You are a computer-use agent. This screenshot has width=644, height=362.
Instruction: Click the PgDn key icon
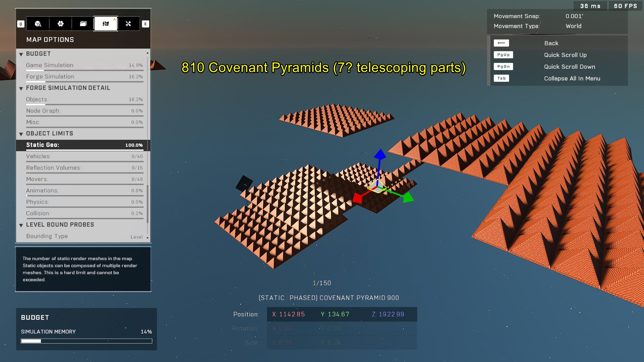503,67
